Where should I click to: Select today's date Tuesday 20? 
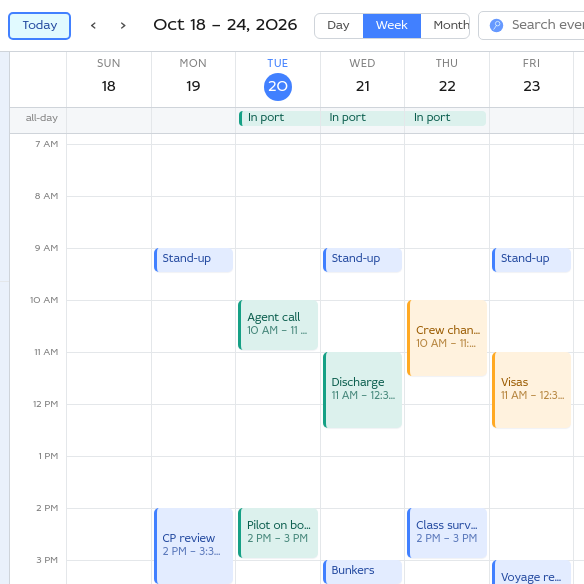click(x=278, y=87)
